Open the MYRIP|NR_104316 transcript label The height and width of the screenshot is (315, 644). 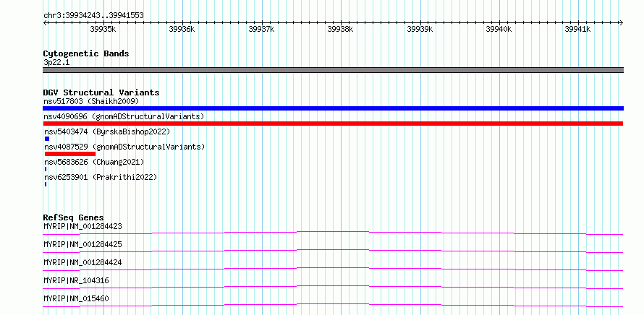(x=76, y=280)
